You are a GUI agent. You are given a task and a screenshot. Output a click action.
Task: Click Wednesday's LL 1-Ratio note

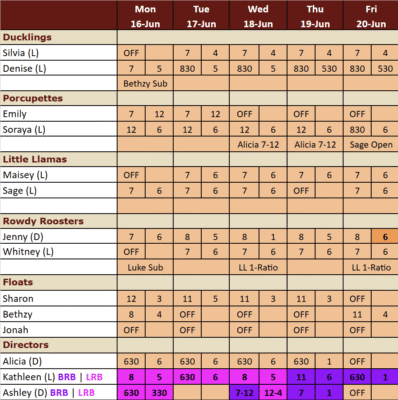[258, 267]
